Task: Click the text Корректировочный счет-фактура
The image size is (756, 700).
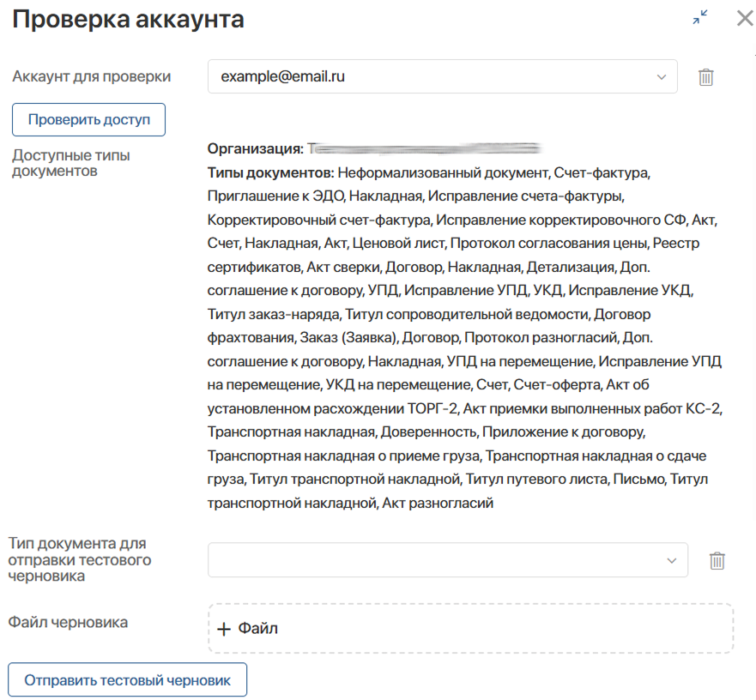Action: point(318,220)
